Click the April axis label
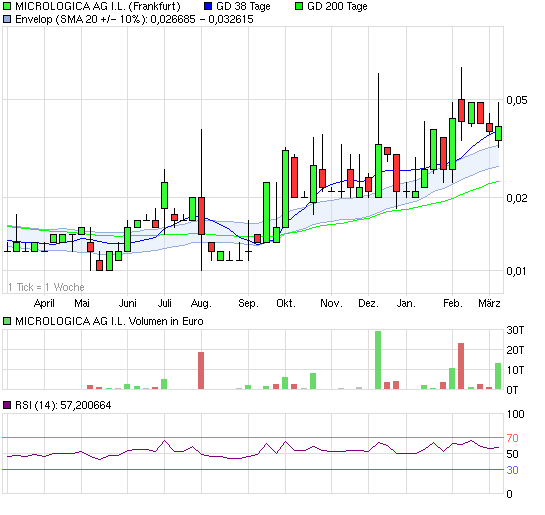The height and width of the screenshot is (515, 545). (x=44, y=303)
